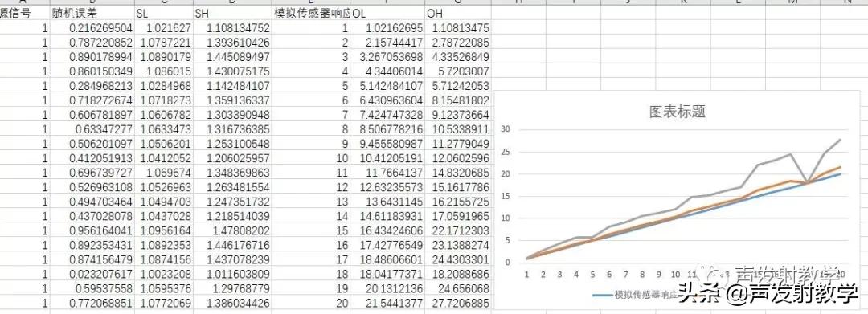Click the chart title 图表标题
This screenshot has height=314, width=868.
click(677, 112)
